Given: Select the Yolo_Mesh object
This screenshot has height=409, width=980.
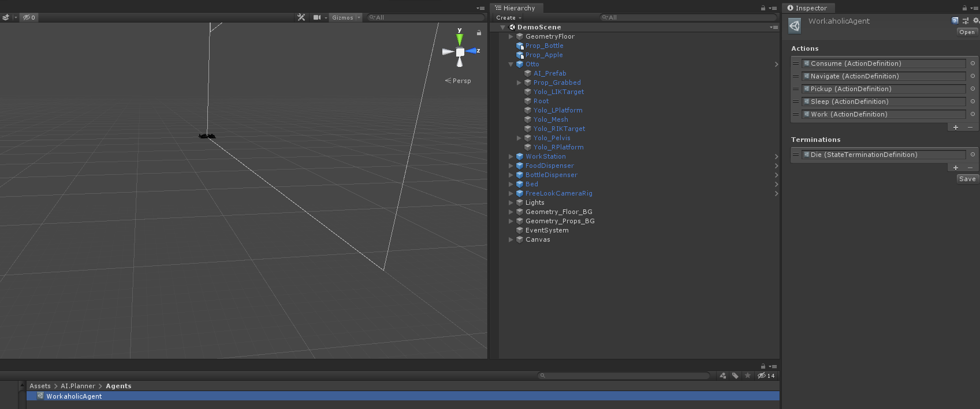Looking at the screenshot, I should [x=550, y=119].
